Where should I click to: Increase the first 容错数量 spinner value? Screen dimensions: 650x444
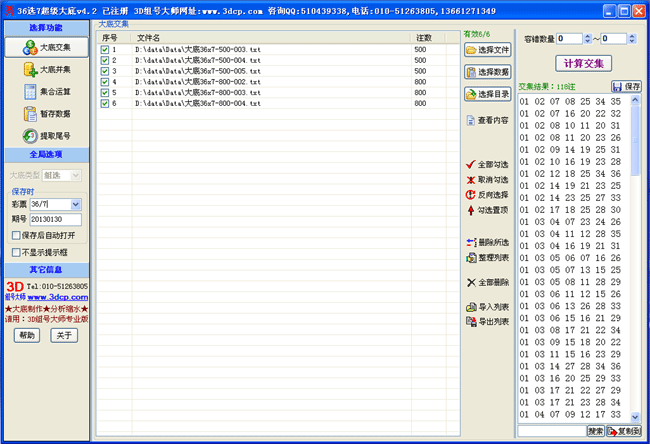click(586, 35)
